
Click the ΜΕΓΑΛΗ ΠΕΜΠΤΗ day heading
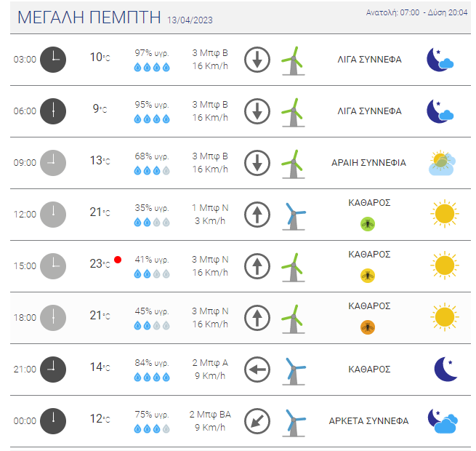click(89, 17)
